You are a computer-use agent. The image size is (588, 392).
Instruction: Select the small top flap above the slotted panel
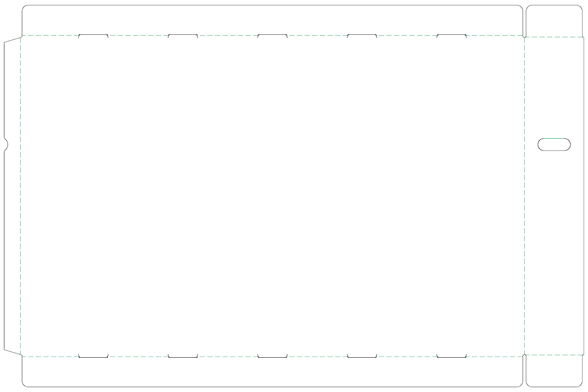(554, 21)
